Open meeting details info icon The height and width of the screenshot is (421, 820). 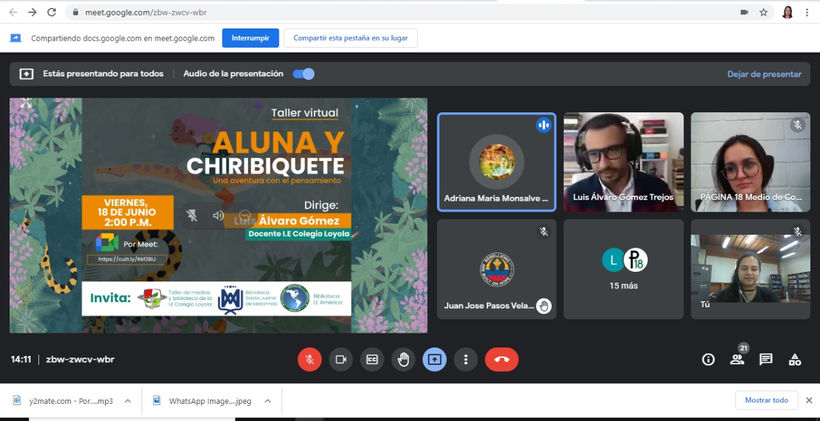click(x=708, y=359)
